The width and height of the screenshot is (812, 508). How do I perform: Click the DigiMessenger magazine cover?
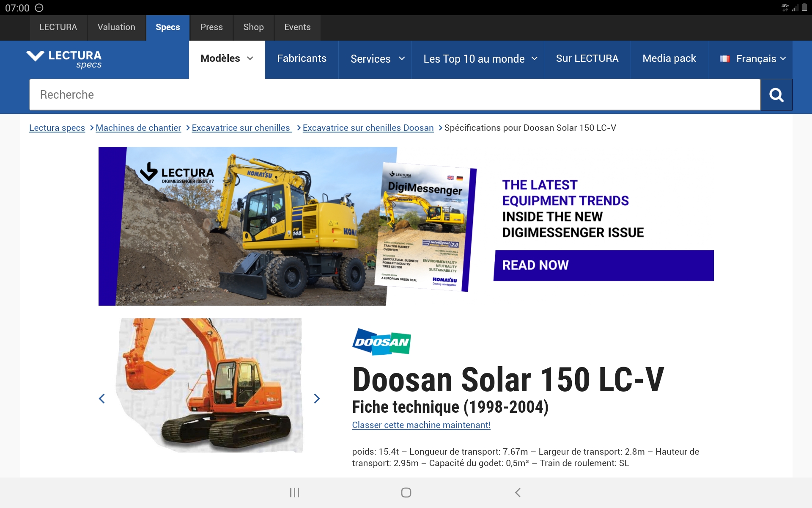point(426,228)
